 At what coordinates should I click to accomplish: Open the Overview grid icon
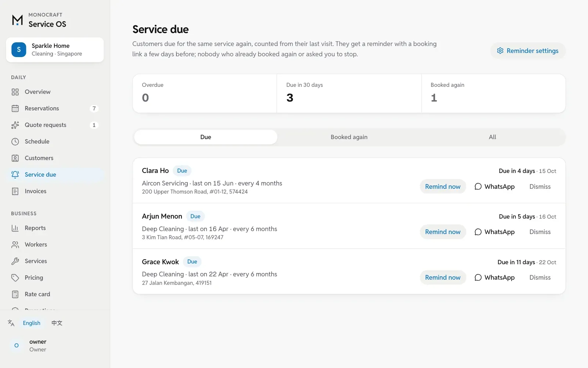pos(15,92)
